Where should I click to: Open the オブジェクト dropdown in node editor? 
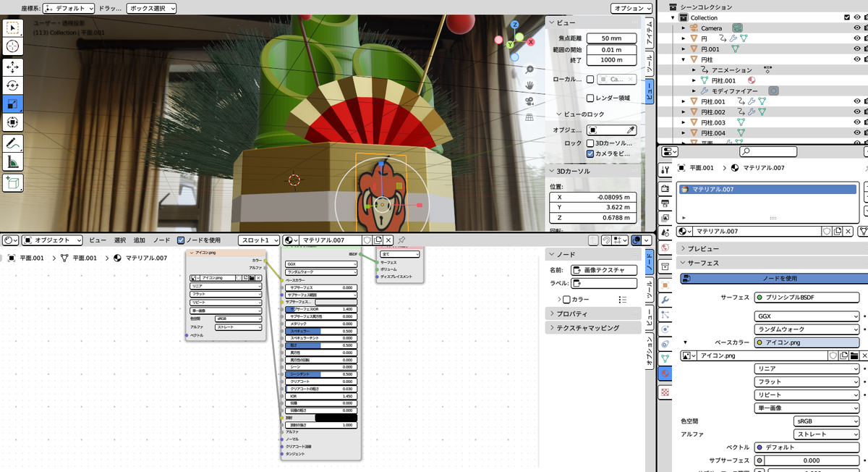pyautogui.click(x=53, y=240)
